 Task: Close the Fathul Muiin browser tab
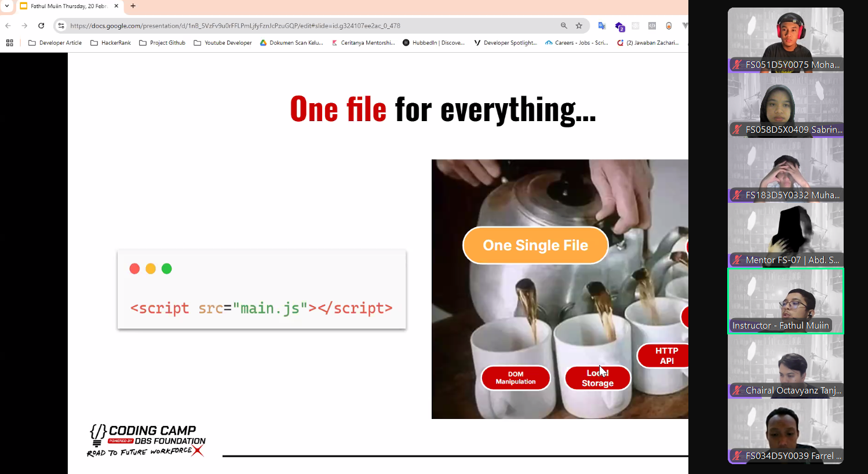coord(116,6)
